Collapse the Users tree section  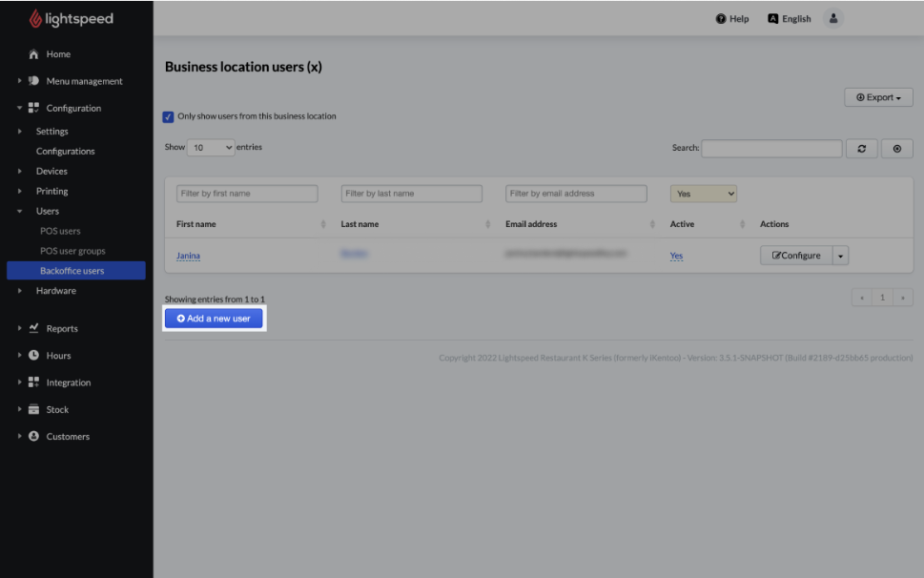(x=20, y=211)
